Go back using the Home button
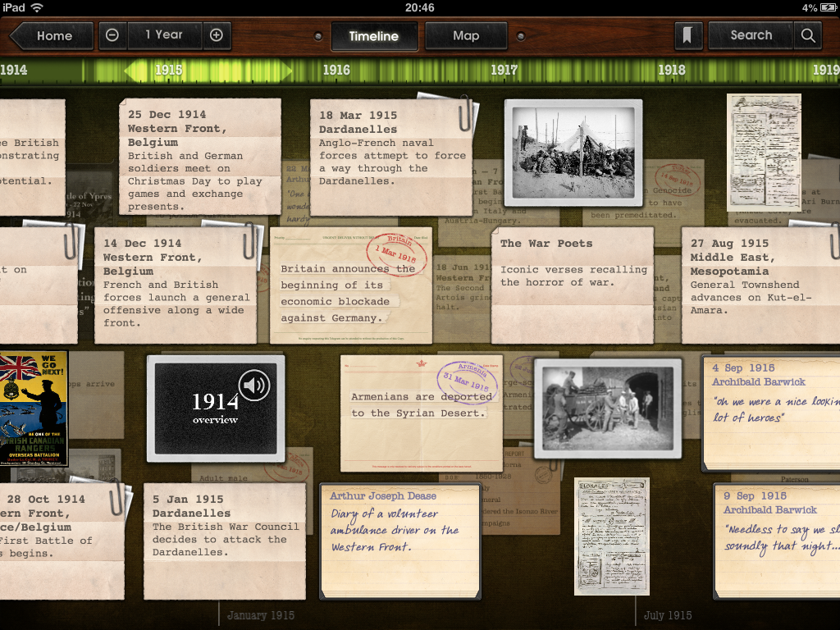 click(51, 35)
